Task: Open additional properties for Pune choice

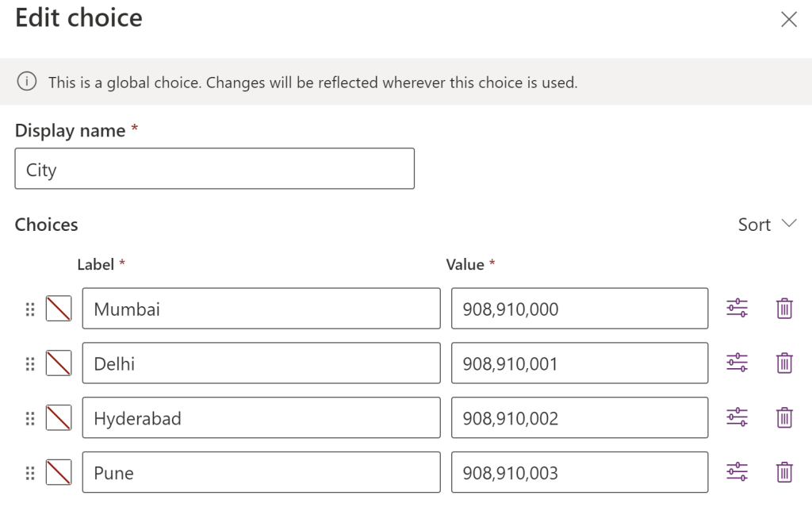Action: [x=737, y=472]
